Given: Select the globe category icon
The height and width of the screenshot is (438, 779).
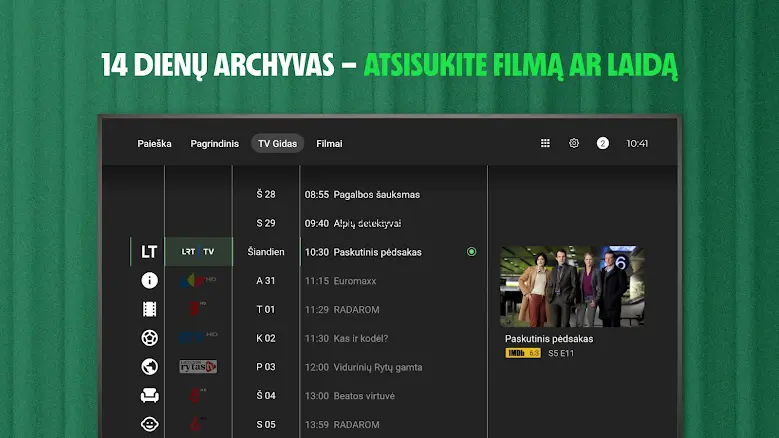Looking at the screenshot, I should click(x=150, y=366).
